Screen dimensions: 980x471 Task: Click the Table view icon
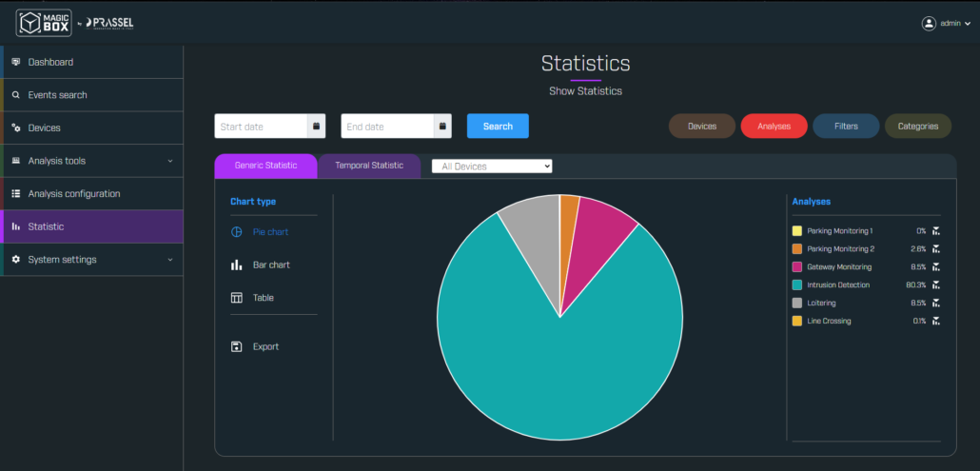coord(237,298)
